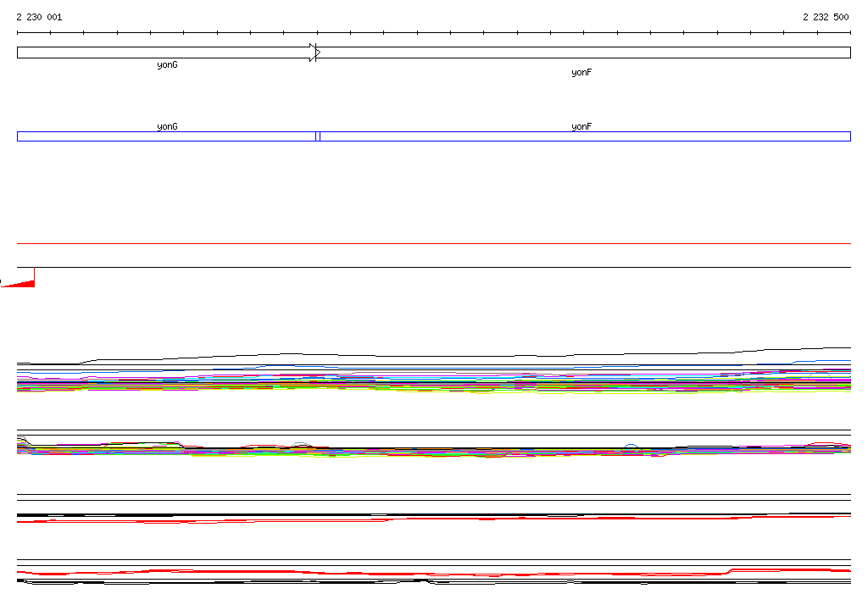This screenshot has height=605, width=868.
Task: Click the yonG label under the black gene
Action: tap(167, 65)
